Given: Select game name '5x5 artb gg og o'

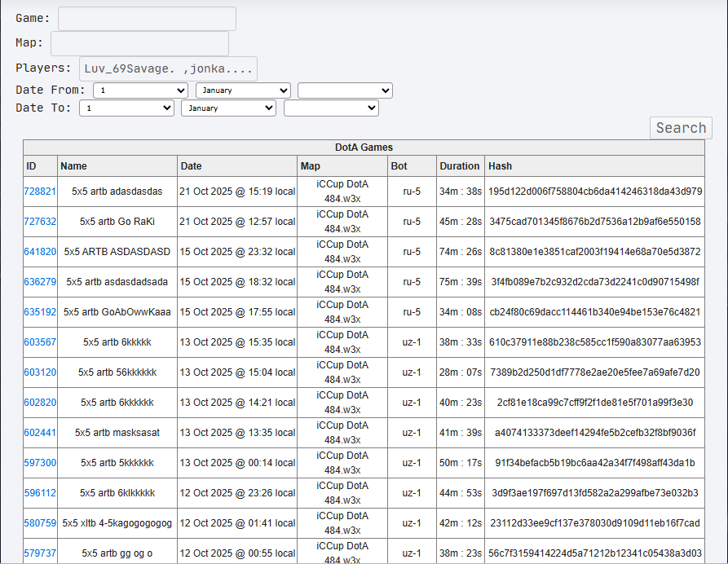Looking at the screenshot, I should (x=117, y=553).
